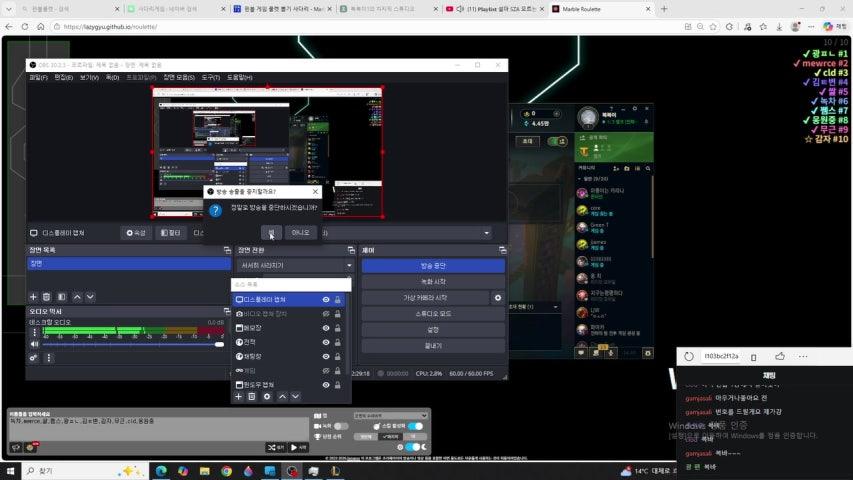Add a new source with plus icon
Image resolution: width=853 pixels, height=480 pixels.
pos(238,397)
